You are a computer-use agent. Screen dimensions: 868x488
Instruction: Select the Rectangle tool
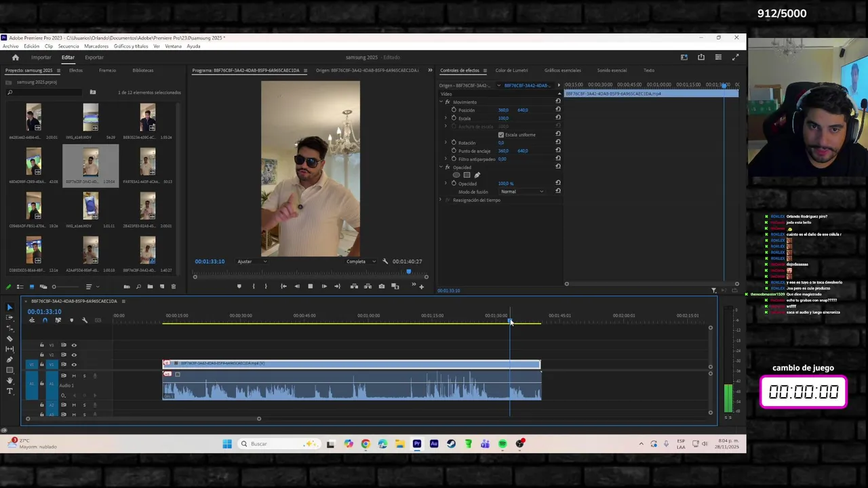pos(9,370)
